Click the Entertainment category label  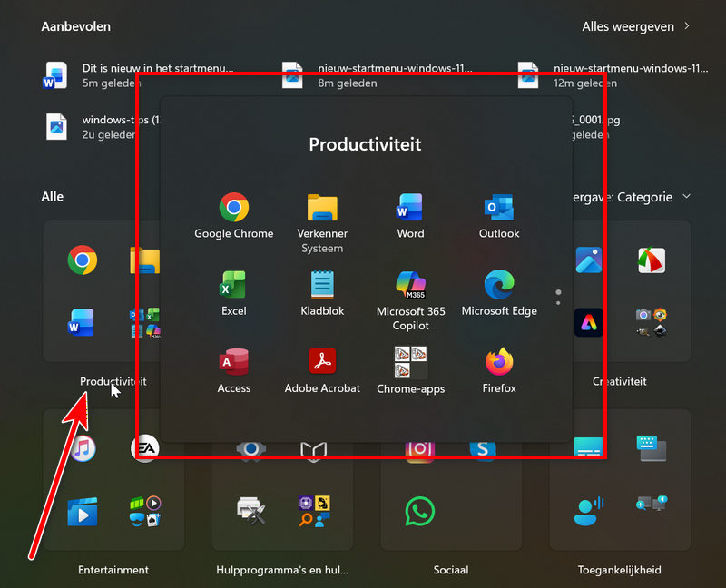113,570
